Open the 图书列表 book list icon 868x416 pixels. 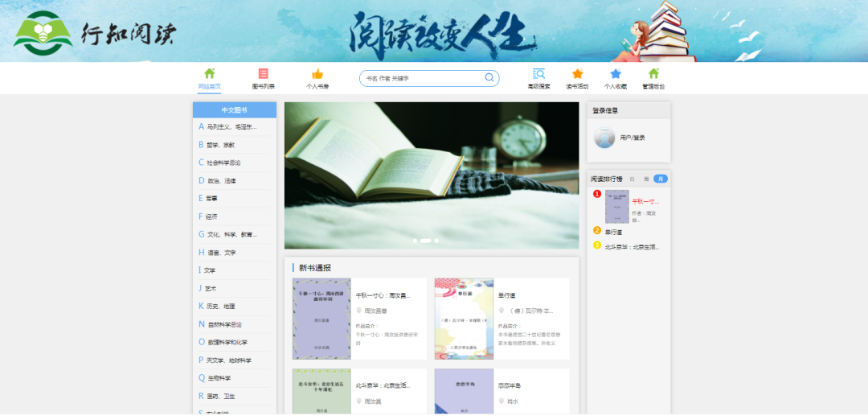coord(263,74)
